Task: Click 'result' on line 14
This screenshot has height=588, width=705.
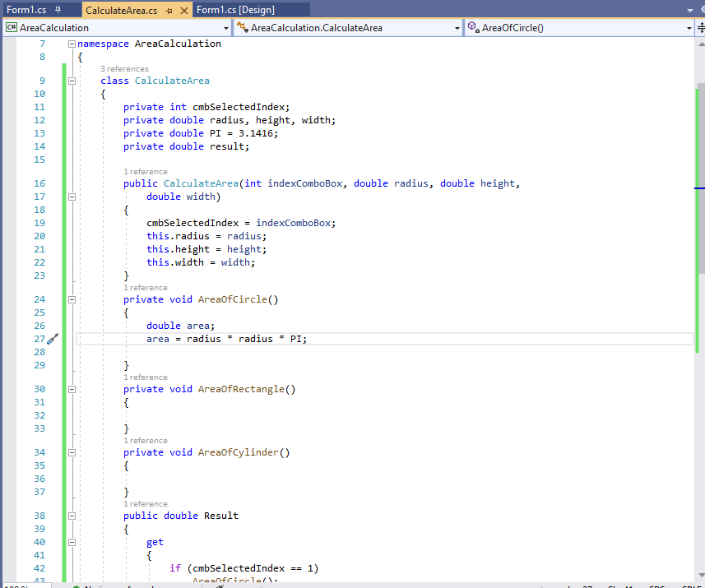Action: click(x=227, y=146)
